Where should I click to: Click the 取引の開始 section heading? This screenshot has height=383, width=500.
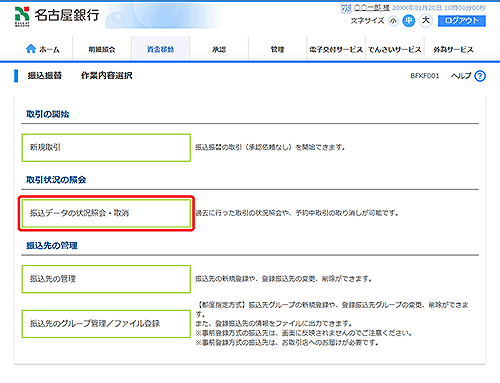pyautogui.click(x=48, y=114)
